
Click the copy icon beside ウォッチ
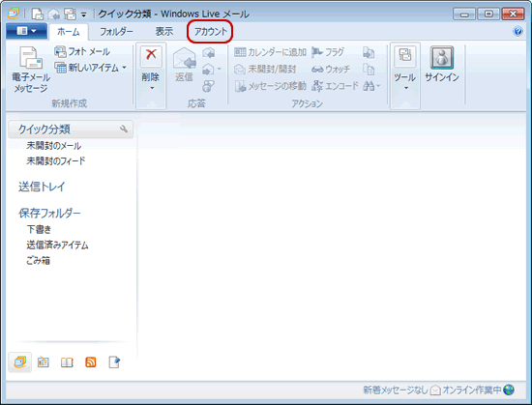[369, 70]
